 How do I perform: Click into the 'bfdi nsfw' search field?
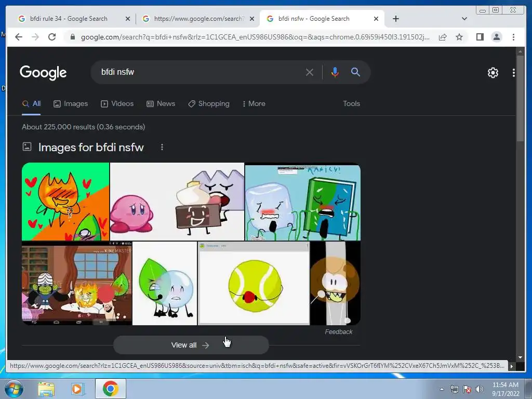[x=200, y=72]
